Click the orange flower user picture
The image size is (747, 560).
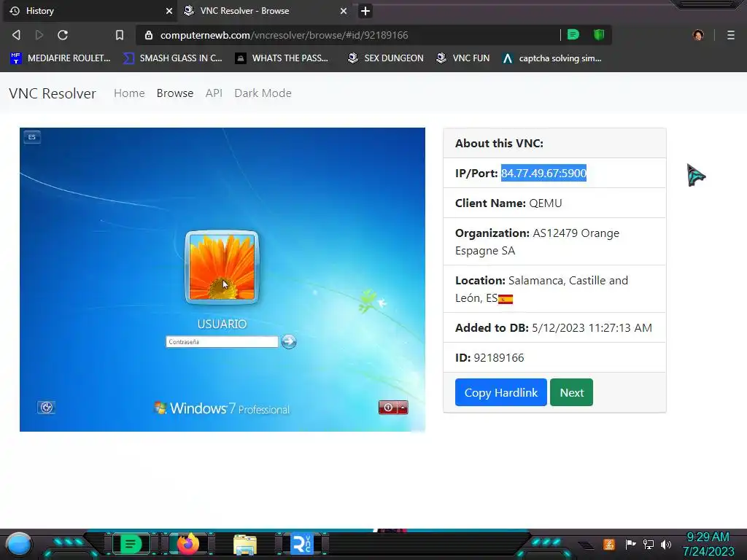click(x=222, y=268)
